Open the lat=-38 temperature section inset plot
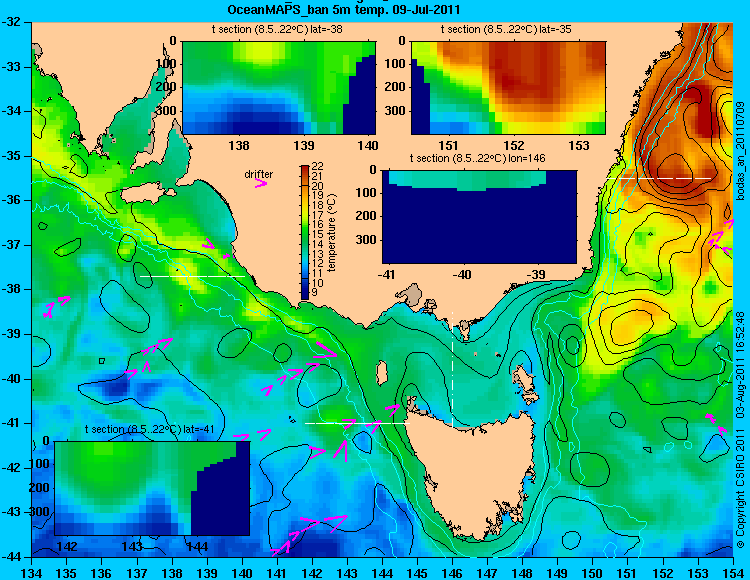Viewport: 750px width, 580px height. [x=279, y=88]
